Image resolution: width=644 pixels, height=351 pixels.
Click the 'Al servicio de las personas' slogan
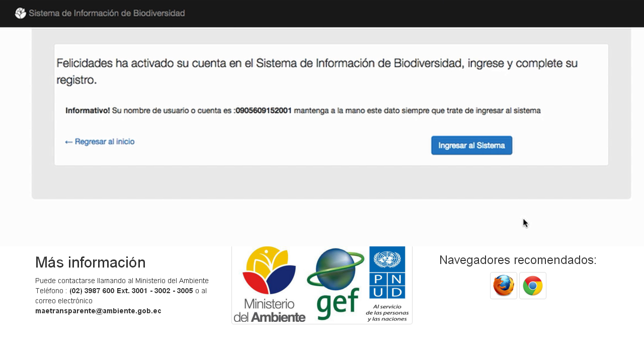pos(387,313)
